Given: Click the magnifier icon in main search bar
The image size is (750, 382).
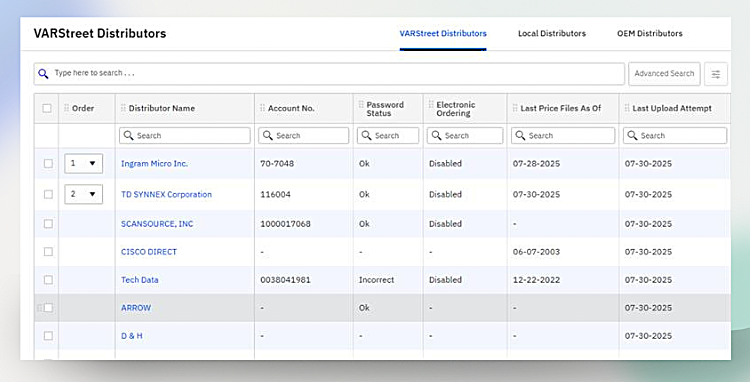Looking at the screenshot, I should tap(44, 74).
